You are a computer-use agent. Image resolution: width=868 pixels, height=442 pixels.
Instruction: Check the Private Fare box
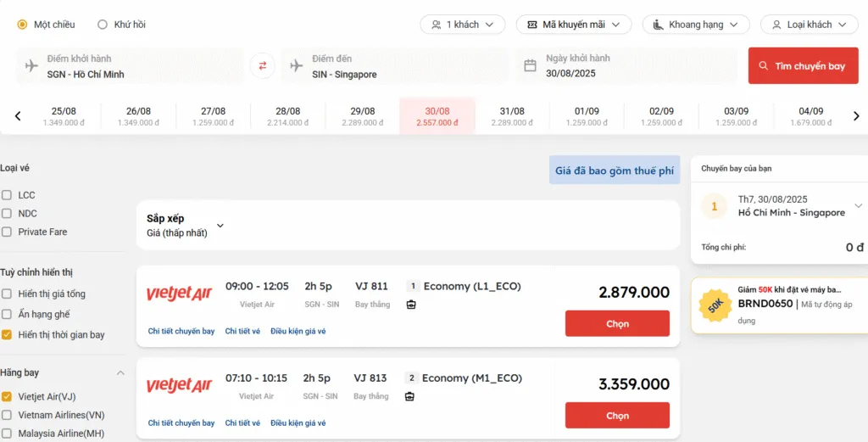click(7, 232)
